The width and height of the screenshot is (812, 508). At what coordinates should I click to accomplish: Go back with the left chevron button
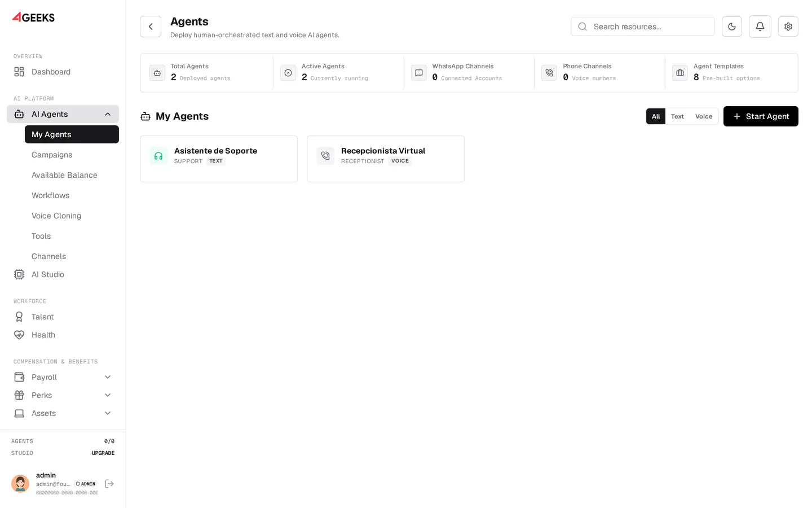[151, 27]
